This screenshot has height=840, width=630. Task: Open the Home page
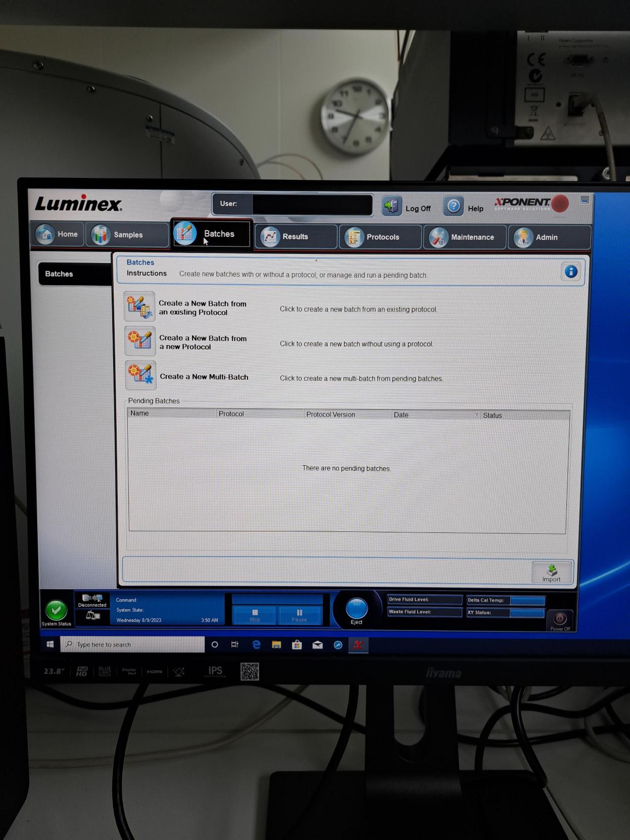click(x=57, y=234)
